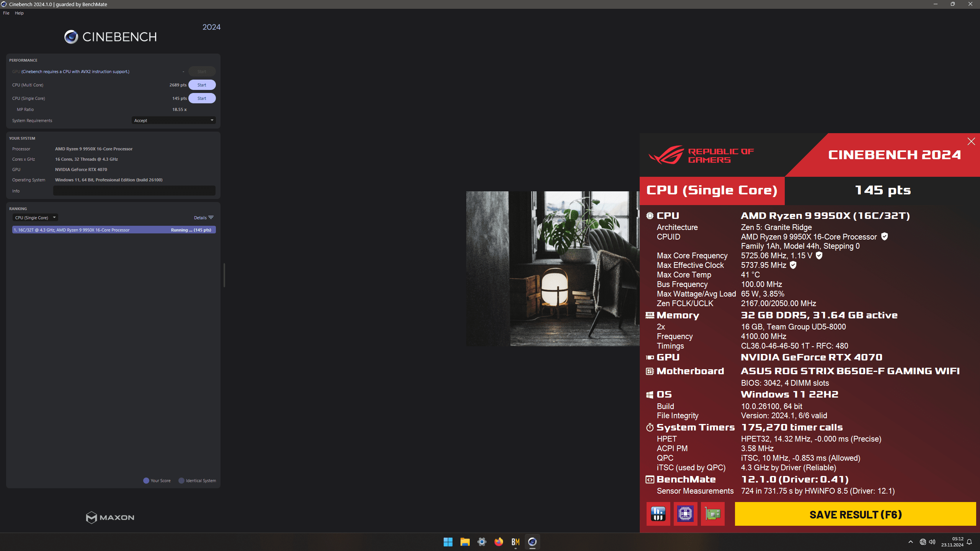Click the rendered room preview image
Screen dimensions: 980x551
pyautogui.click(x=553, y=269)
